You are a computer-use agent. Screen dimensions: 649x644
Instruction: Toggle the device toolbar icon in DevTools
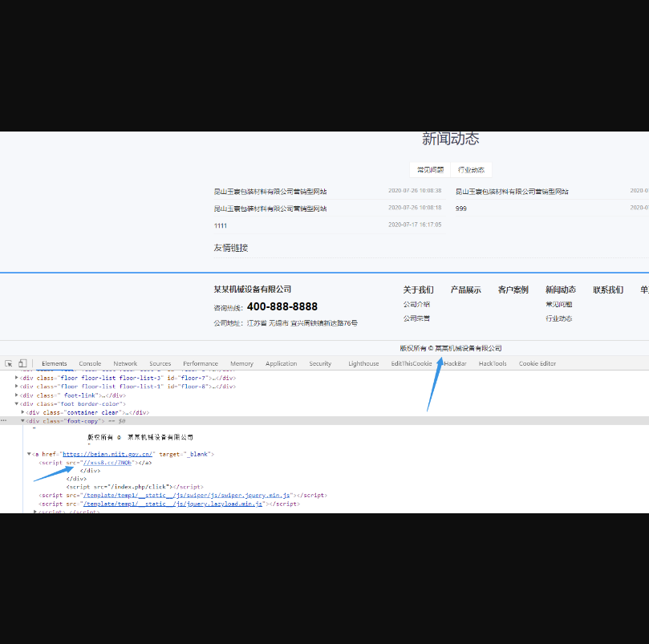click(22, 363)
